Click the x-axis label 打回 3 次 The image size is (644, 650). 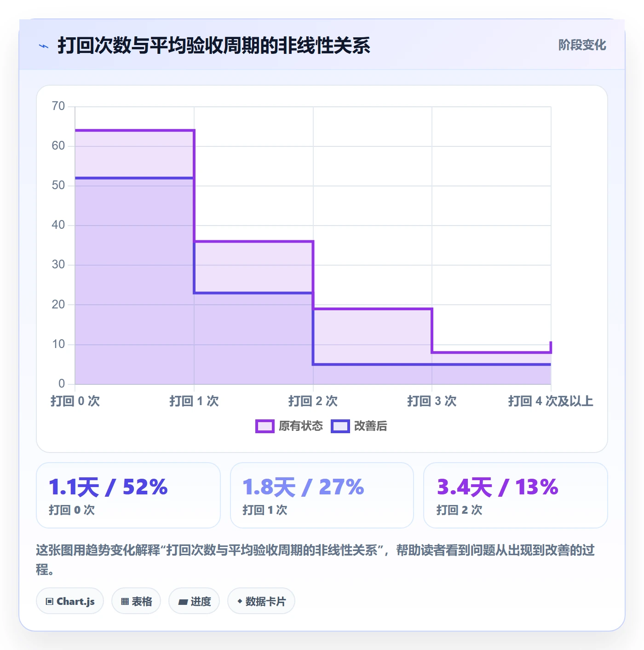pos(432,401)
